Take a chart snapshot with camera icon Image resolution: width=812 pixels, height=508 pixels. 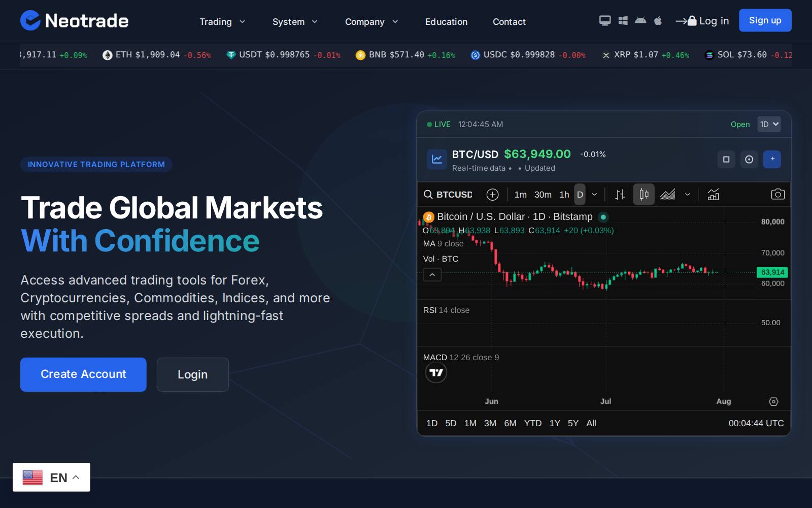pos(777,195)
